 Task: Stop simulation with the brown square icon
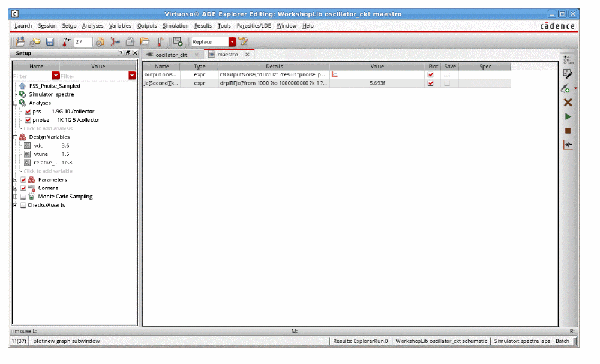coord(568,131)
